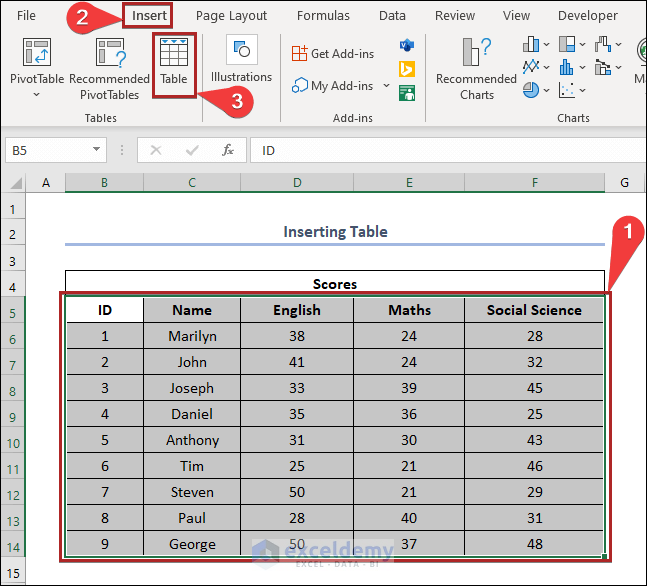Image resolution: width=647 pixels, height=586 pixels.
Task: Open the Formulas tab
Action: click(323, 16)
